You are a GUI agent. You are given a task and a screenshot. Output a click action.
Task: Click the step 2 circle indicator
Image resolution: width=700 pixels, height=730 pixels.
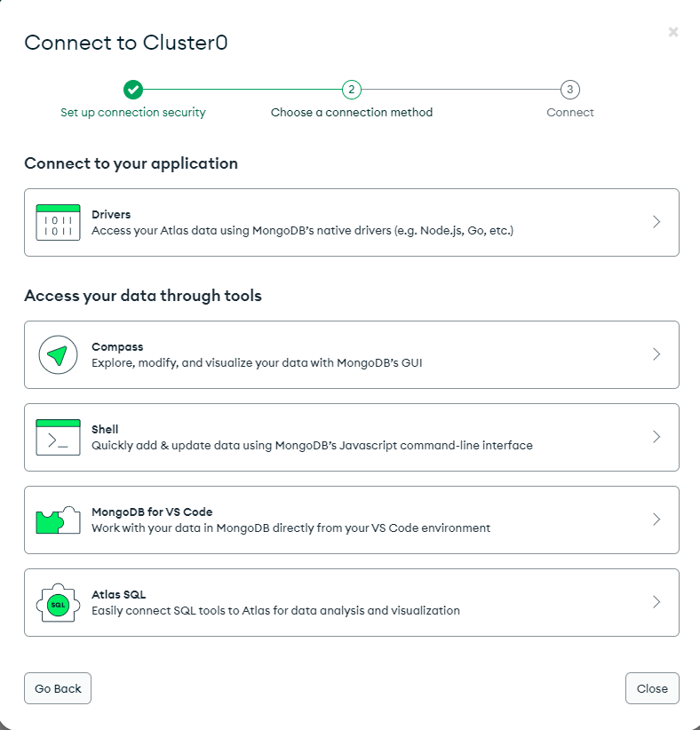tap(352, 90)
